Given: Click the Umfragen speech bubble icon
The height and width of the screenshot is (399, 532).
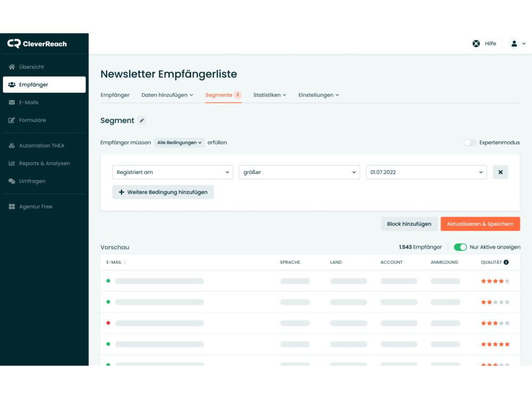Looking at the screenshot, I should click(x=12, y=181).
